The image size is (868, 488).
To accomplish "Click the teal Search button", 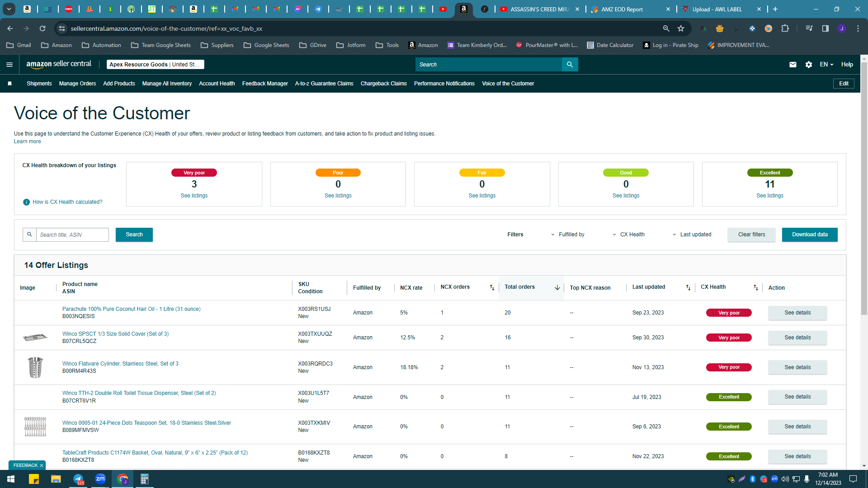I will tap(134, 235).
